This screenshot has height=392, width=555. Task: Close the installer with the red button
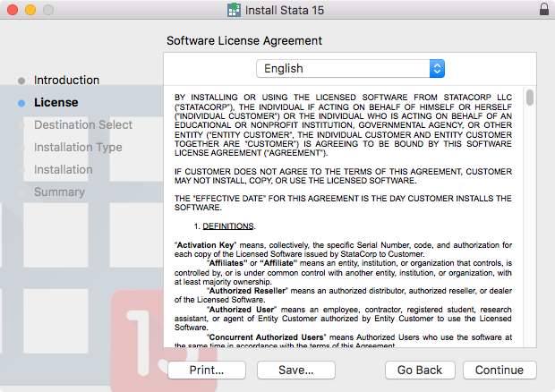13,10
